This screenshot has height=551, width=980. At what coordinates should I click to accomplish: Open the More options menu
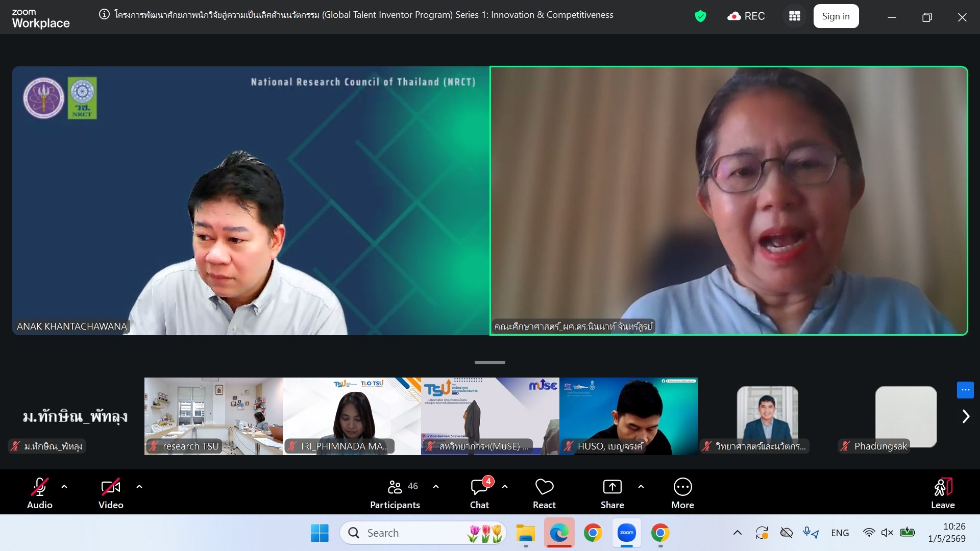(682, 493)
